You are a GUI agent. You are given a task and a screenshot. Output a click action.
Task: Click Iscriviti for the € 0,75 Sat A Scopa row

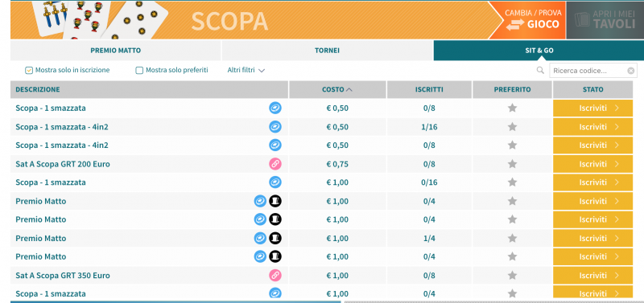pos(592,164)
